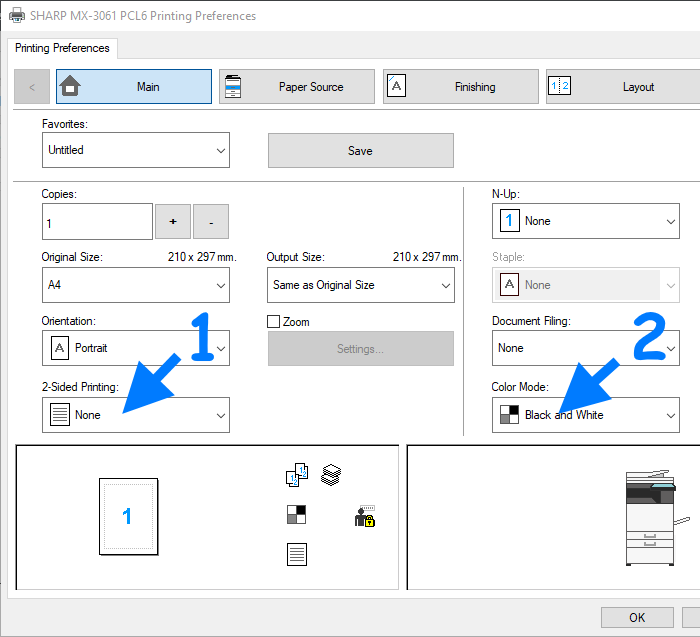Image resolution: width=700 pixels, height=637 pixels.
Task: Click the Portrait orientation page icon
Action: [x=60, y=348]
